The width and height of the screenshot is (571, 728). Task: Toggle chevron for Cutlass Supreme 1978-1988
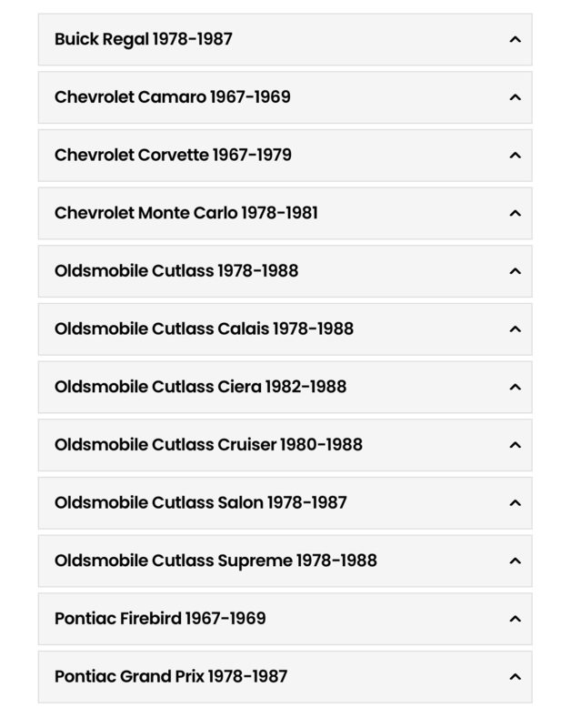(515, 561)
